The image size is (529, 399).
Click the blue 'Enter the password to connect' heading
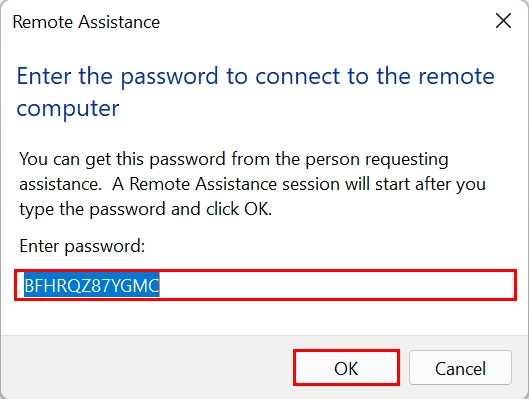255,76
